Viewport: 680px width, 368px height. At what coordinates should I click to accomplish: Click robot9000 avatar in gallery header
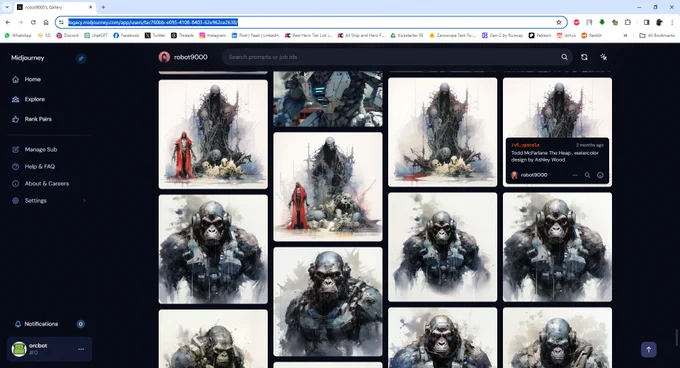164,57
